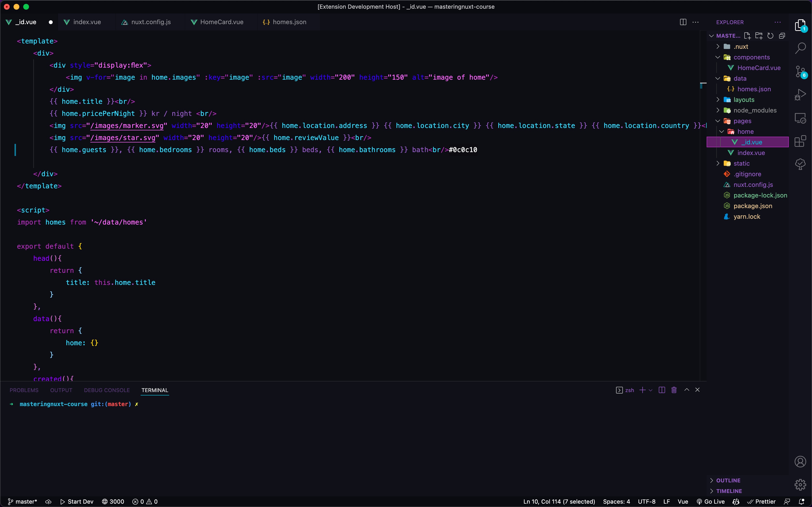This screenshot has width=812, height=507.
Task: Click Refresh Explorer icon
Action: point(770,36)
